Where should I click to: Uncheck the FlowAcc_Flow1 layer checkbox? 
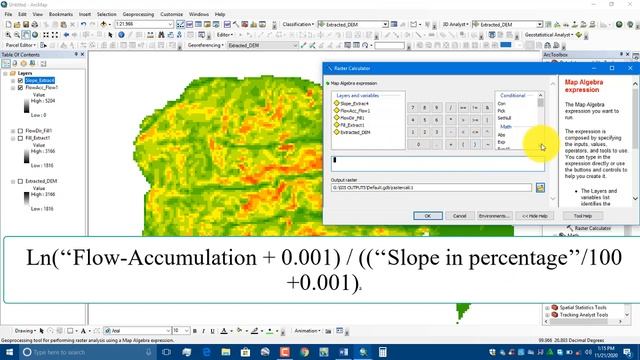tap(20, 88)
